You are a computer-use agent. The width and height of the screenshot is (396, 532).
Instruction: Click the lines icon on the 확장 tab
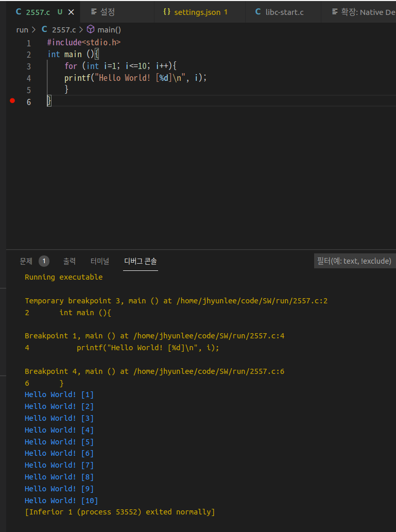[x=335, y=12]
